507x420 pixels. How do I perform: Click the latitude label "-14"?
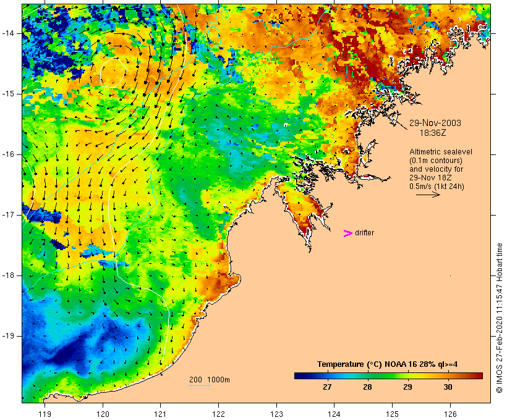tap(8, 33)
